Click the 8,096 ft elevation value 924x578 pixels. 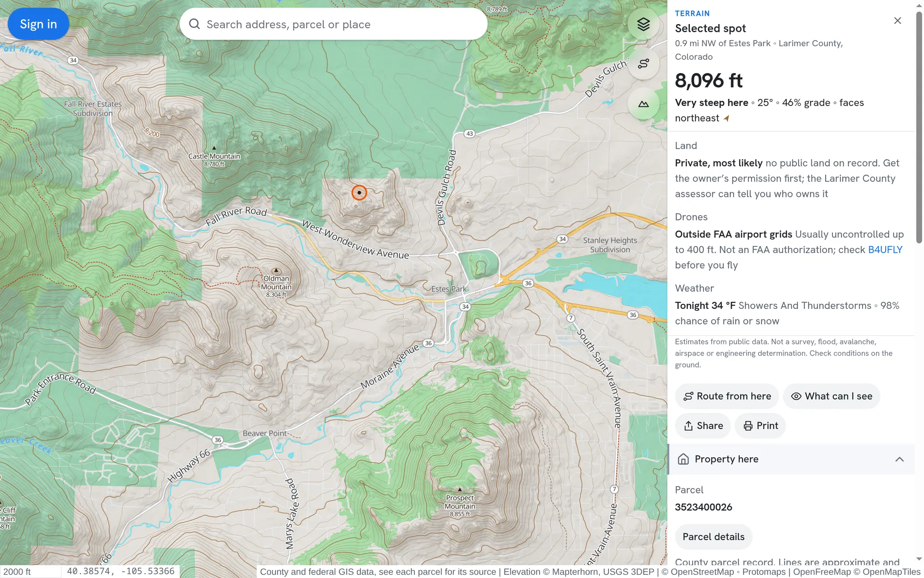point(709,80)
